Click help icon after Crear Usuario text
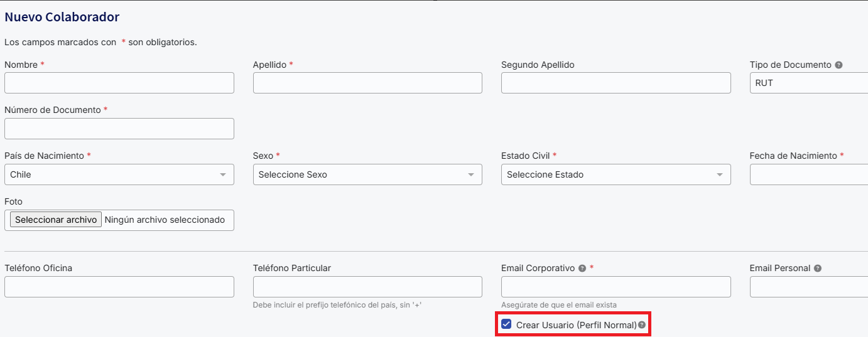 pos(642,325)
